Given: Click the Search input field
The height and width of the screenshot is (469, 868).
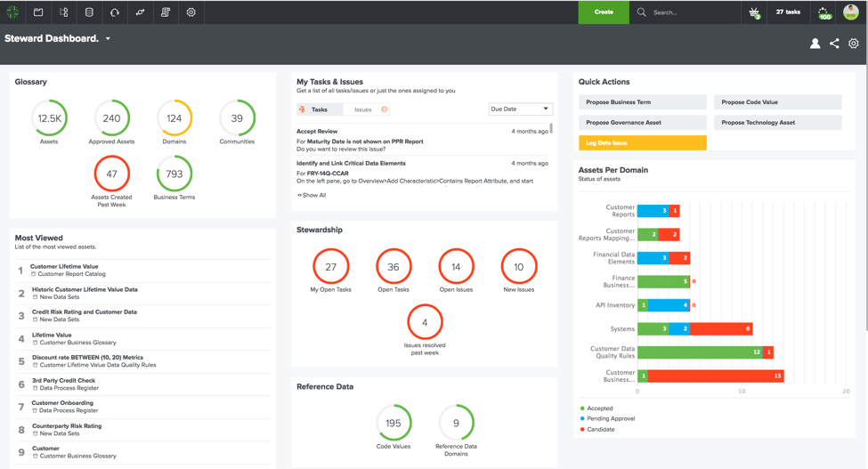Looking at the screenshot, I should (690, 12).
